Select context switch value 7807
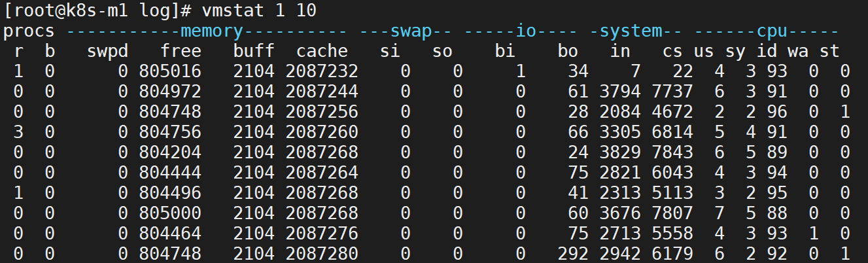Image resolution: width=868 pixels, height=263 pixels. point(672,213)
